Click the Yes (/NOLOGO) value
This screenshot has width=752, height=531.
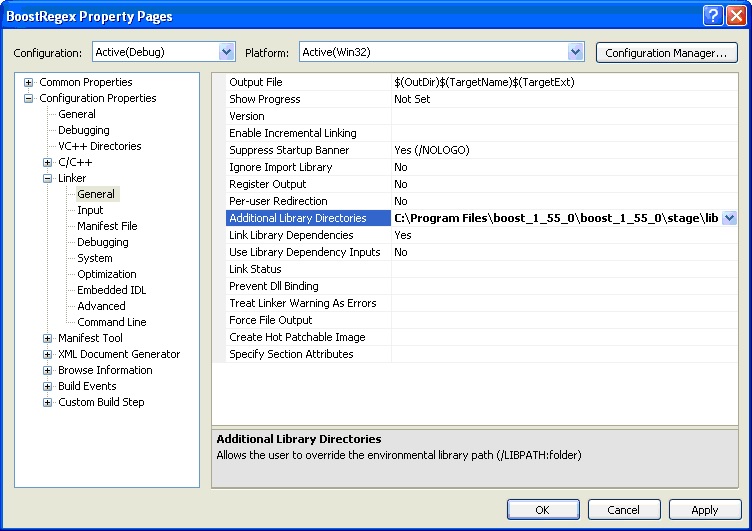(432, 150)
